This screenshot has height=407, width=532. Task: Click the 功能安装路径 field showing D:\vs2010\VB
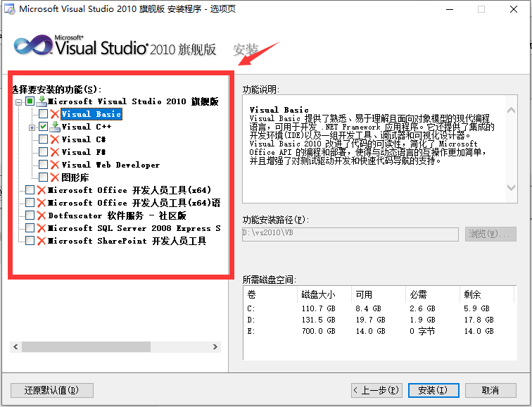pos(350,234)
